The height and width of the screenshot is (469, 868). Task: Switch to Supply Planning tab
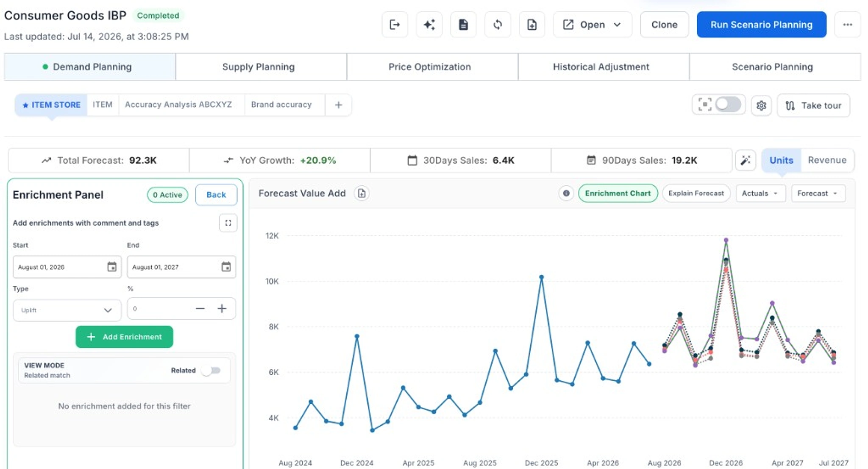pos(261,67)
